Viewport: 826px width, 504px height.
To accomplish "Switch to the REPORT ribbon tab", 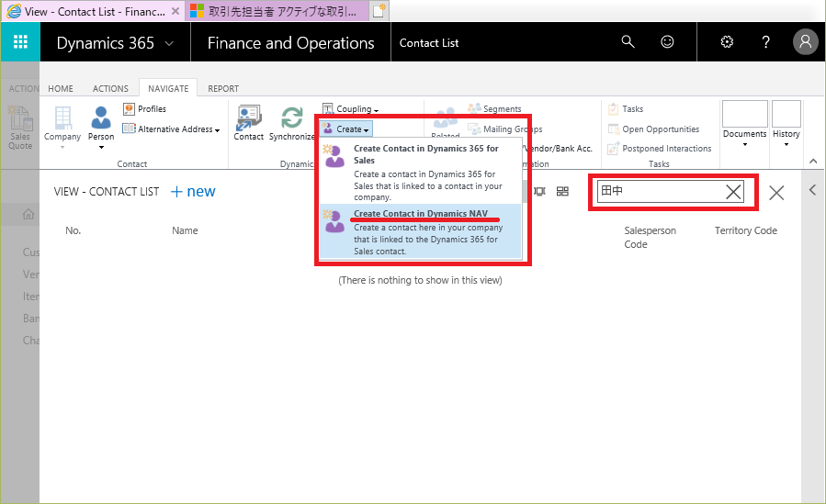I will (x=223, y=88).
